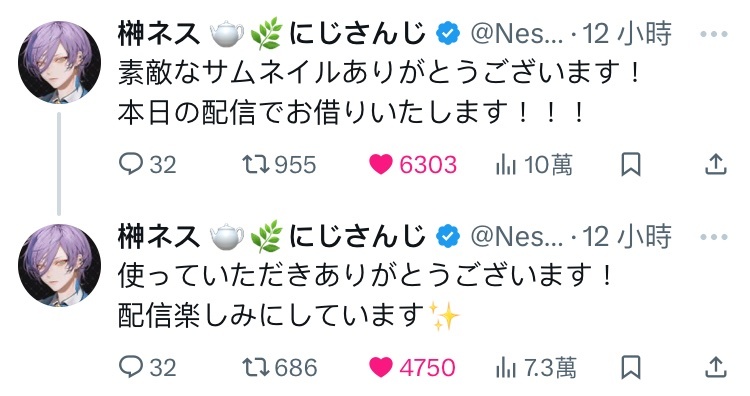Open replies on the first tweet
The height and width of the screenshot is (396, 750).
147,165
